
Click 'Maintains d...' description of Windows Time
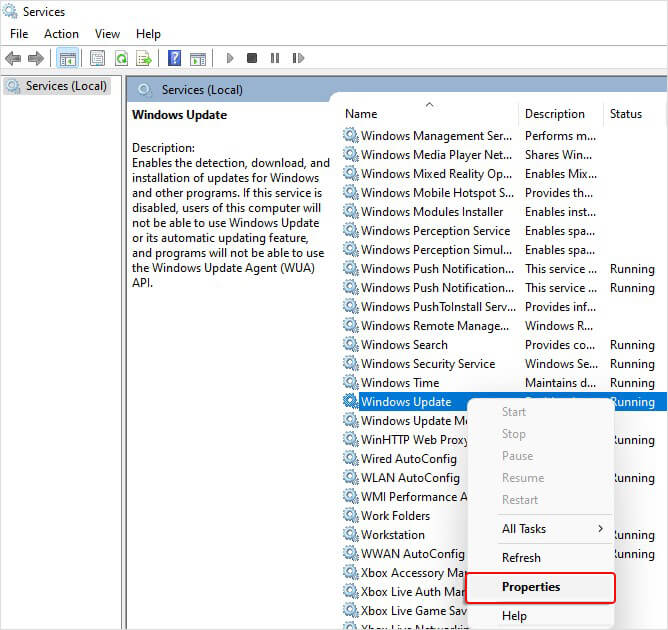(x=560, y=383)
